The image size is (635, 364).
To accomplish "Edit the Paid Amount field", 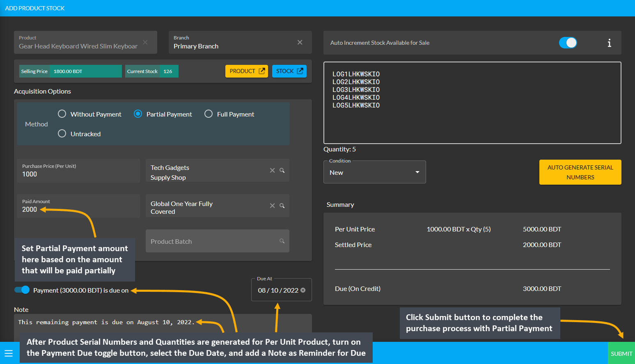I will [78, 206].
